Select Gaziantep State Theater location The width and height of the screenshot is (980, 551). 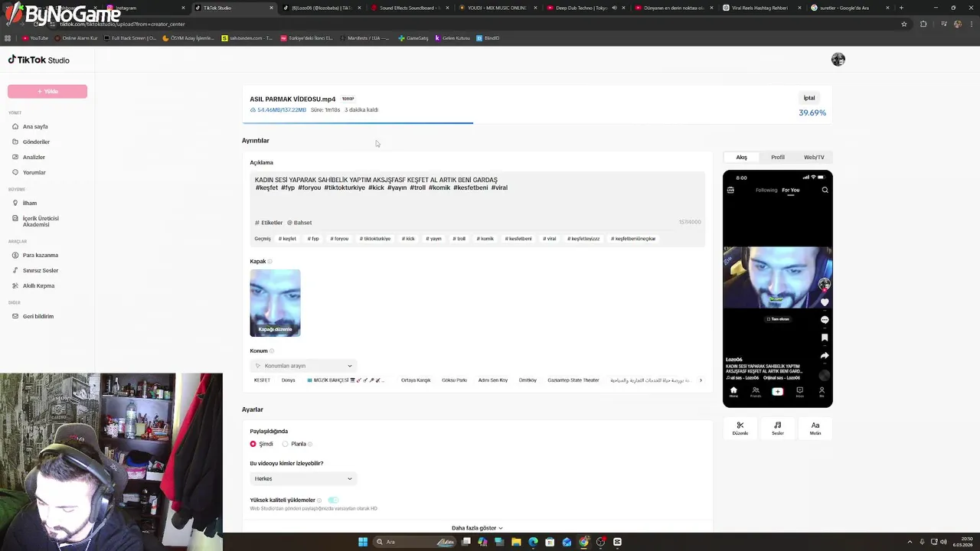[573, 380]
